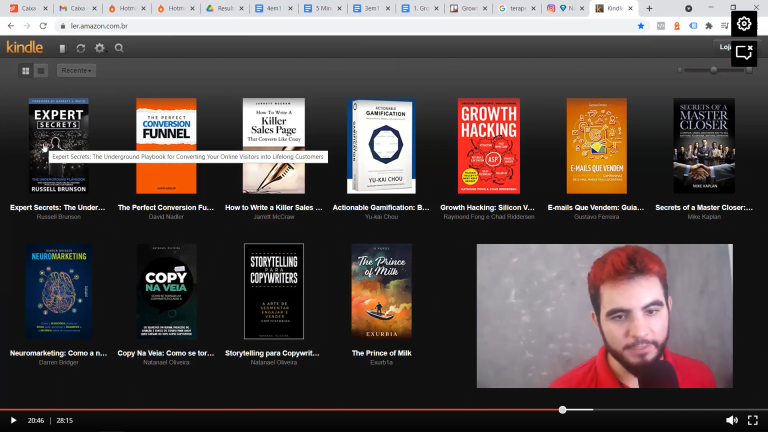Open Copy Na Veia book cover
768x432 pixels.
click(x=166, y=291)
